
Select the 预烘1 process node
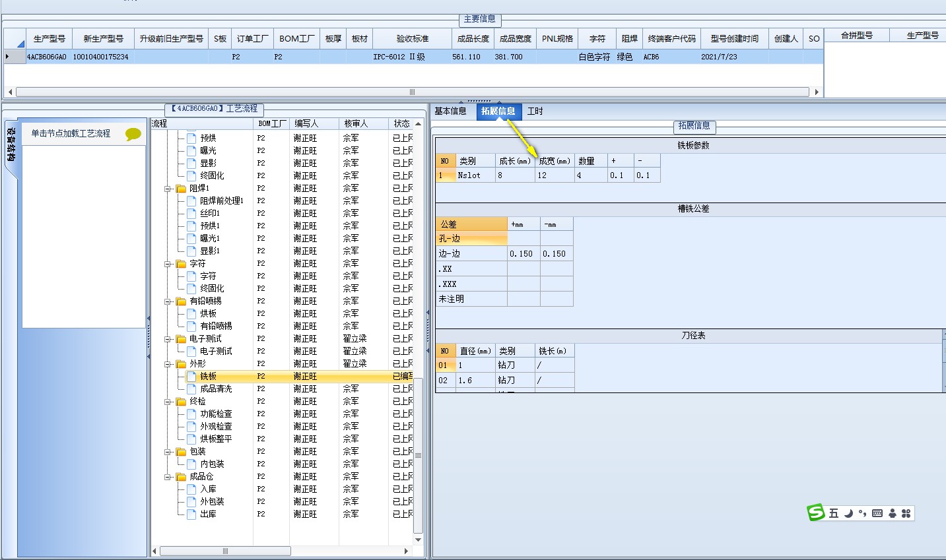[x=210, y=226]
